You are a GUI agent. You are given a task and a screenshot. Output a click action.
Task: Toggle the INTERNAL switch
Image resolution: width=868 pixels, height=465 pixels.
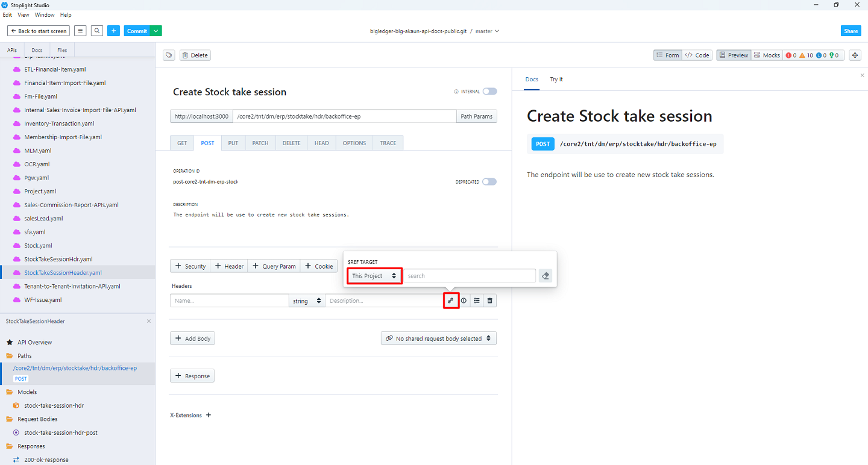(489, 92)
